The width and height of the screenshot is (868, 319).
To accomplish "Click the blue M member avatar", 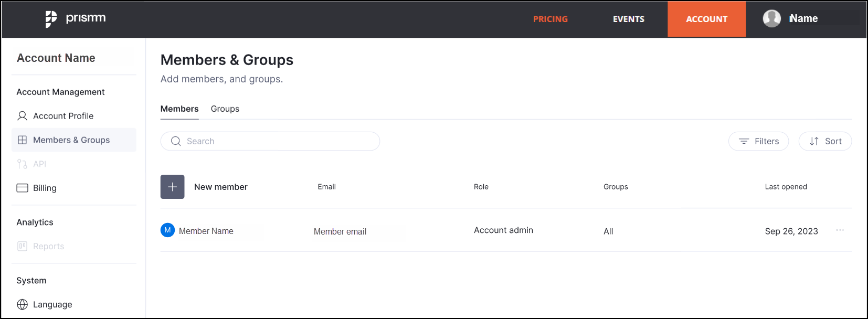I will pos(167,230).
